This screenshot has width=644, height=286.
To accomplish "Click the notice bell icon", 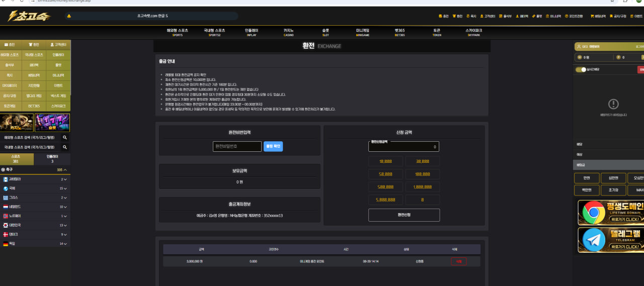I will (x=68, y=16).
